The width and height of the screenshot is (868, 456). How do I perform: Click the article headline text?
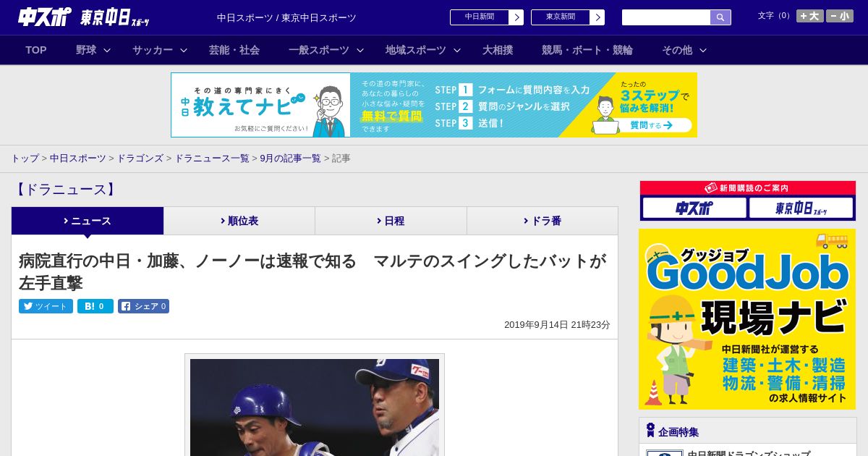coord(312,271)
